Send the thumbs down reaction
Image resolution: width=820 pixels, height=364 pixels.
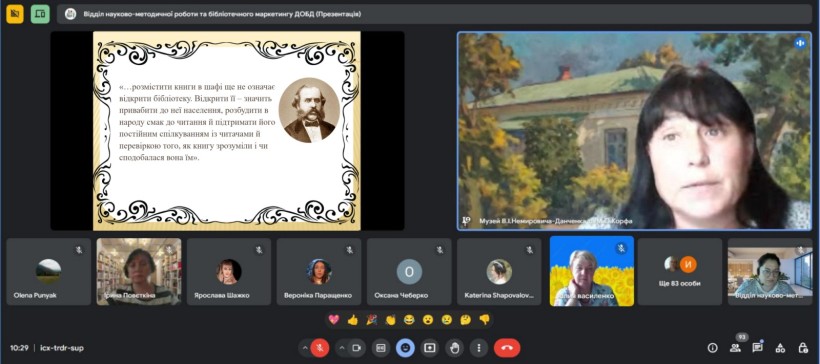coord(484,320)
